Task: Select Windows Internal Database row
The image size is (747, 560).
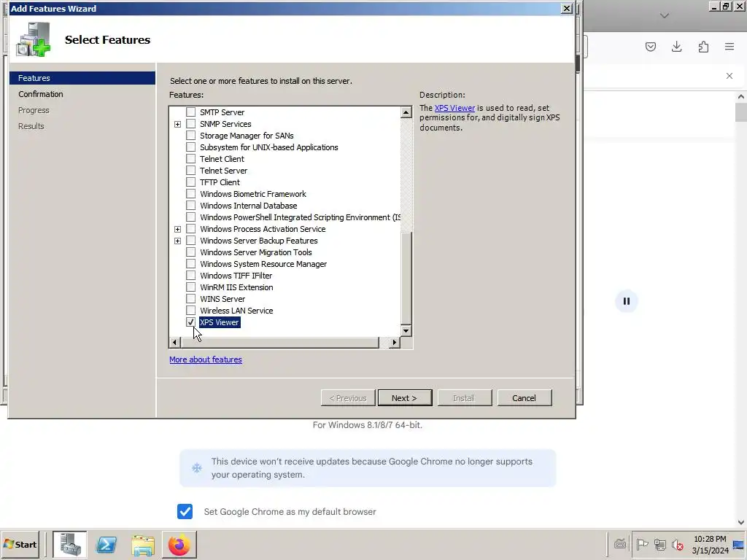Action: (248, 206)
